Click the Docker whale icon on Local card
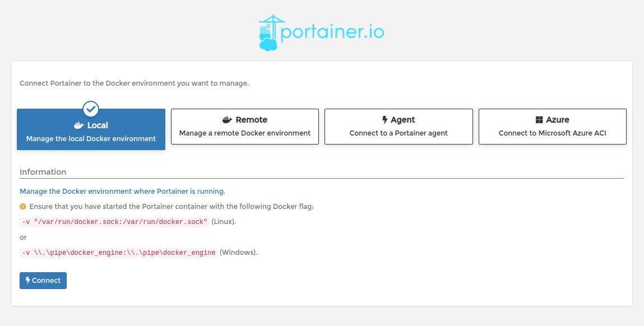This screenshot has width=644, height=326. (77, 125)
